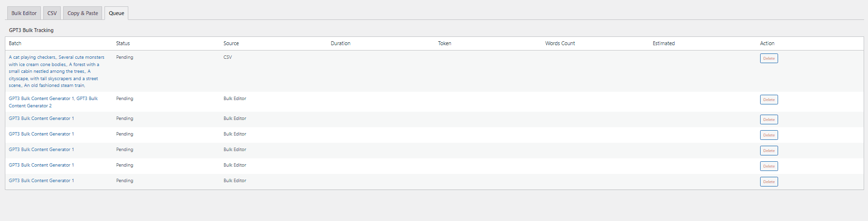Click 'Pending' status in the cat playing checkers row
Image resolution: width=868 pixels, height=221 pixels.
(124, 57)
